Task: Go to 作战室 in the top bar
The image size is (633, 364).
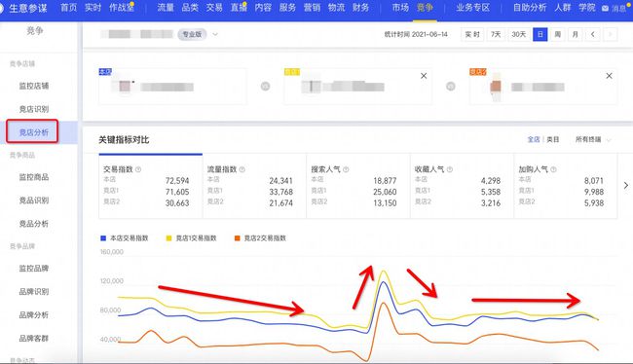Action: coord(121,8)
